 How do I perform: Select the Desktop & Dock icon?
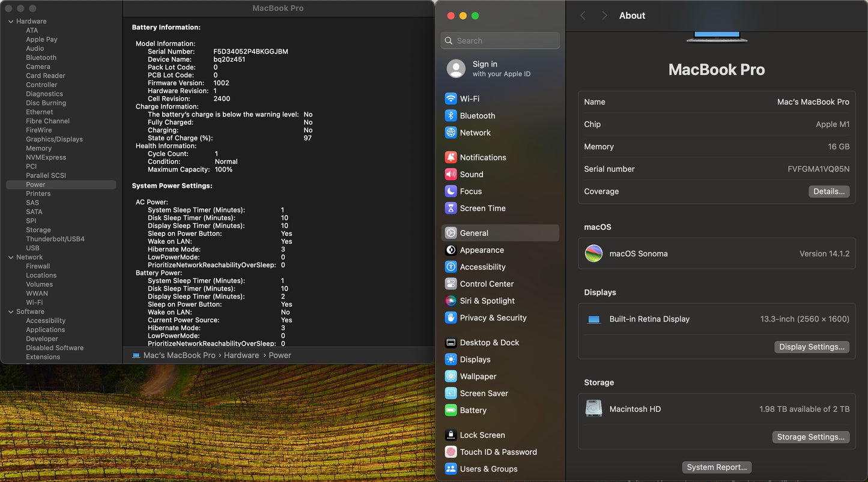click(x=451, y=342)
